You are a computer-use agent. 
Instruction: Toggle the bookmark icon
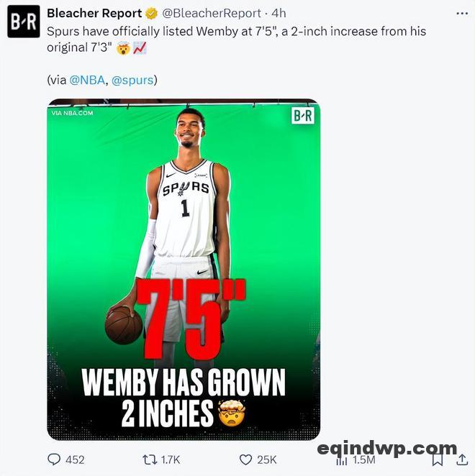438,459
